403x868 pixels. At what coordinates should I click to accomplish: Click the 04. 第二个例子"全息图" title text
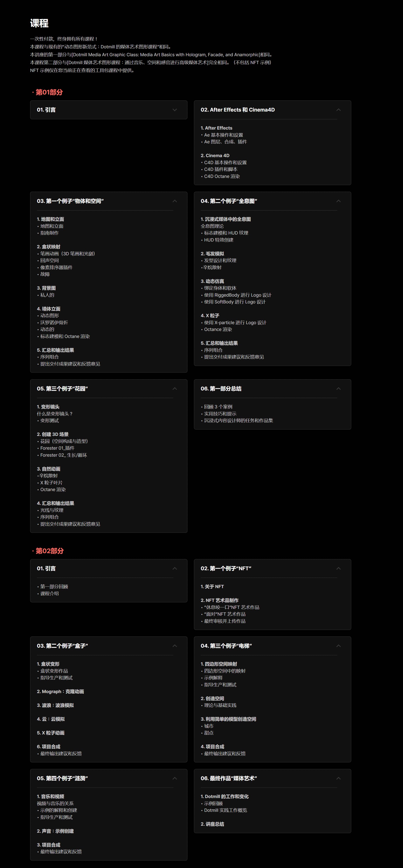[229, 201]
